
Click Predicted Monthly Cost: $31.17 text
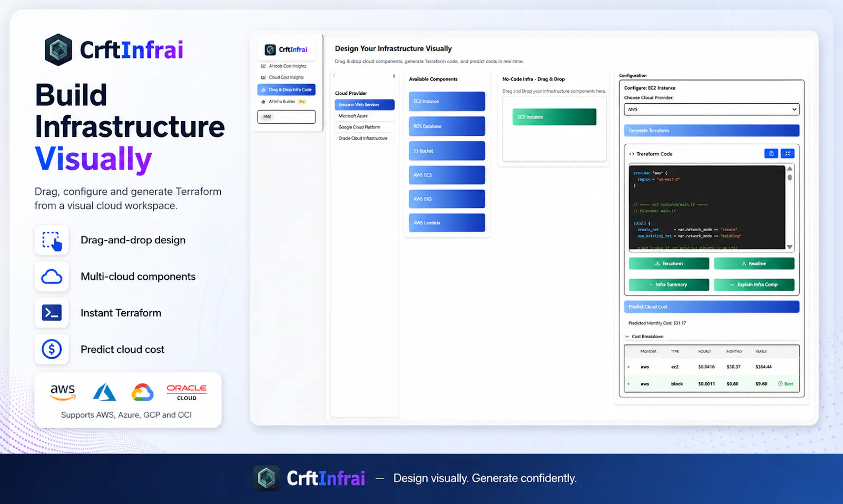(x=657, y=323)
